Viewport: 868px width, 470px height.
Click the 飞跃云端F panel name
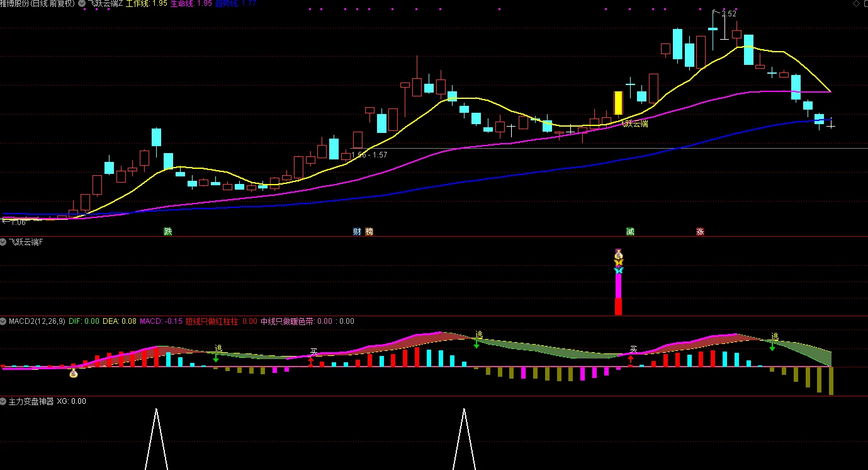click(26, 242)
